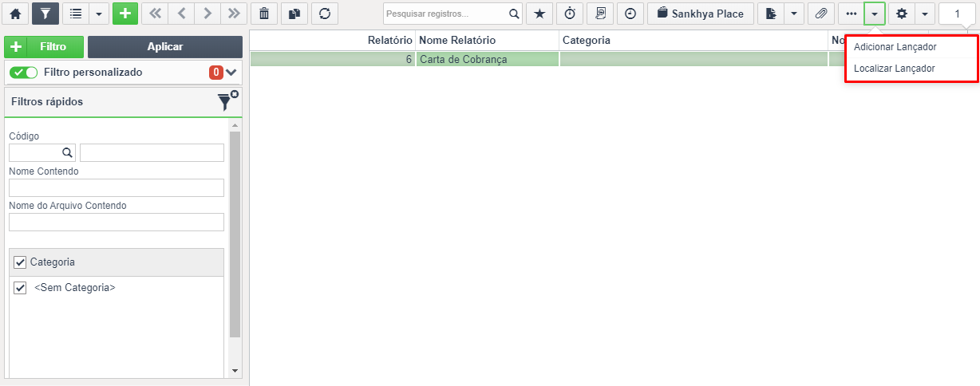Open Sankhya Place
Image resolution: width=980 pixels, height=386 pixels.
(x=701, y=14)
